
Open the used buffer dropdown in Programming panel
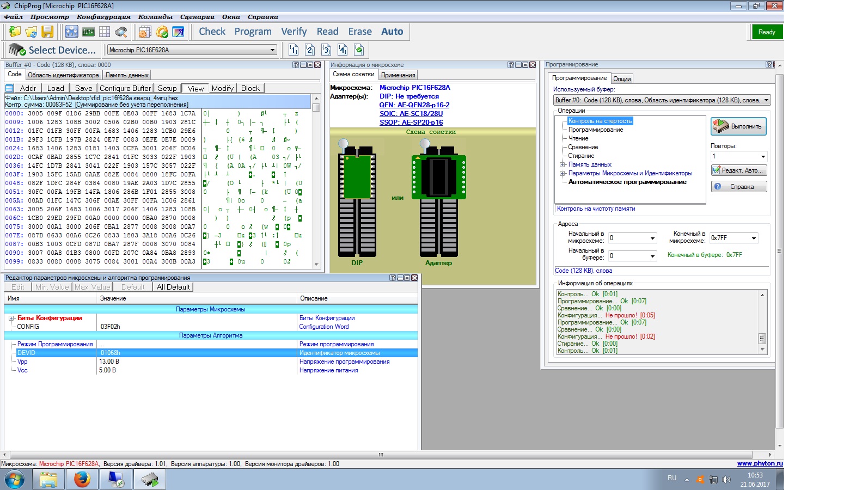[x=766, y=100]
